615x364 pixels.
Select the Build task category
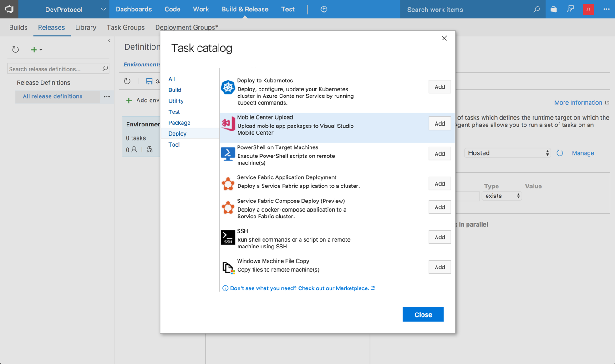click(175, 90)
